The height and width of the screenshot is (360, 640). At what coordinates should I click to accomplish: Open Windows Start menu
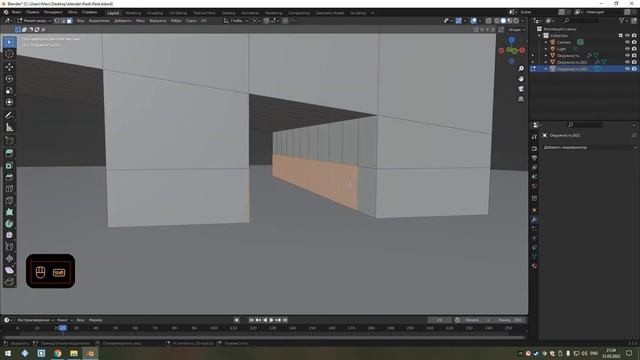[8, 353]
